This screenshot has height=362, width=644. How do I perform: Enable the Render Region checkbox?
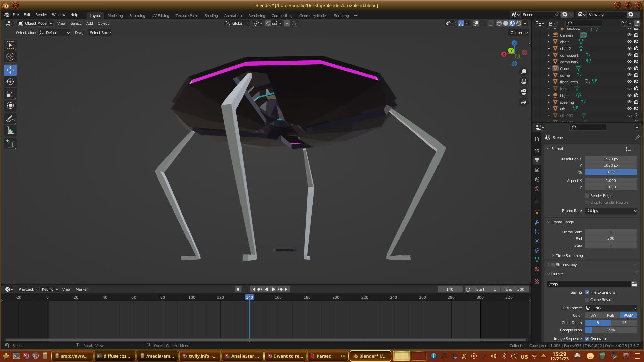(587, 196)
